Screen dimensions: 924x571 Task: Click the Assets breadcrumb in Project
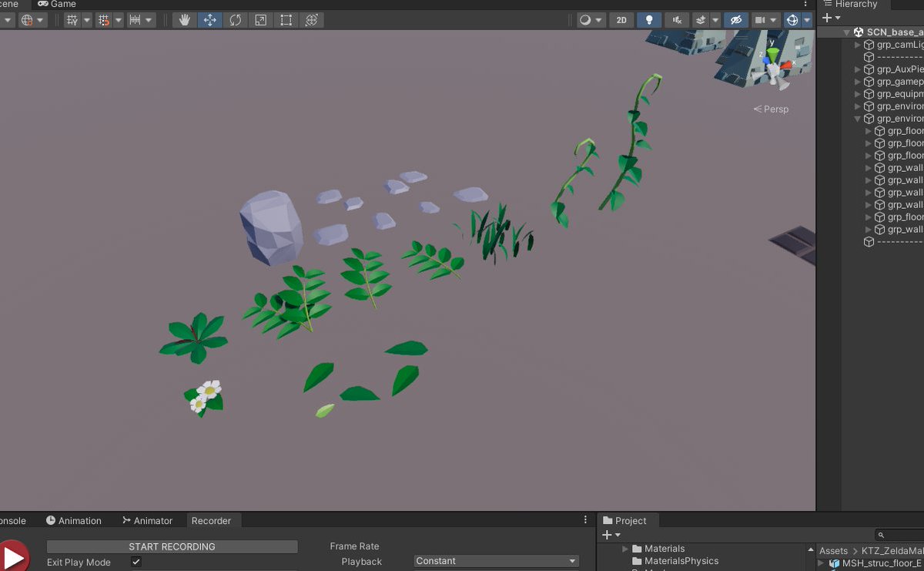(833, 551)
